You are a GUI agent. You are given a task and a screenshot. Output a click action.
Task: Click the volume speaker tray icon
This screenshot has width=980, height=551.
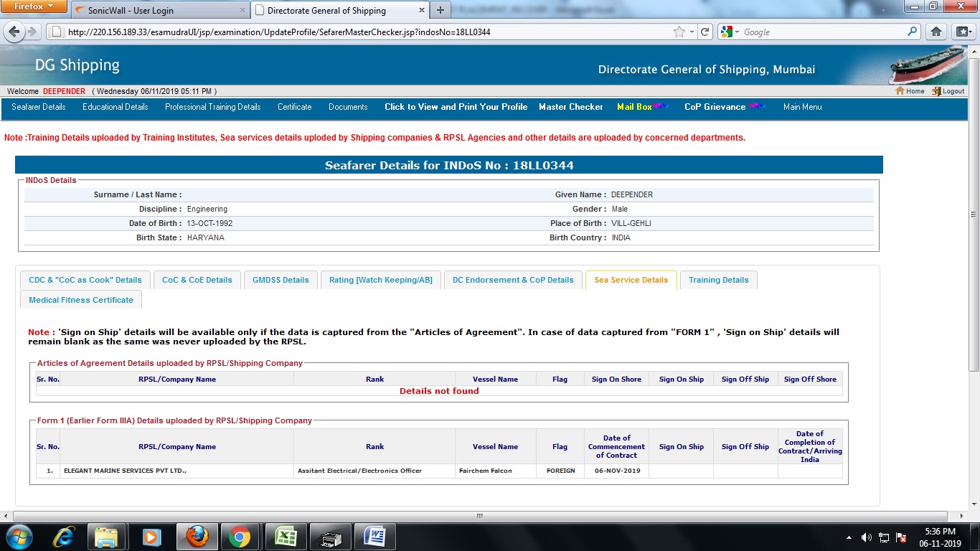point(866,537)
